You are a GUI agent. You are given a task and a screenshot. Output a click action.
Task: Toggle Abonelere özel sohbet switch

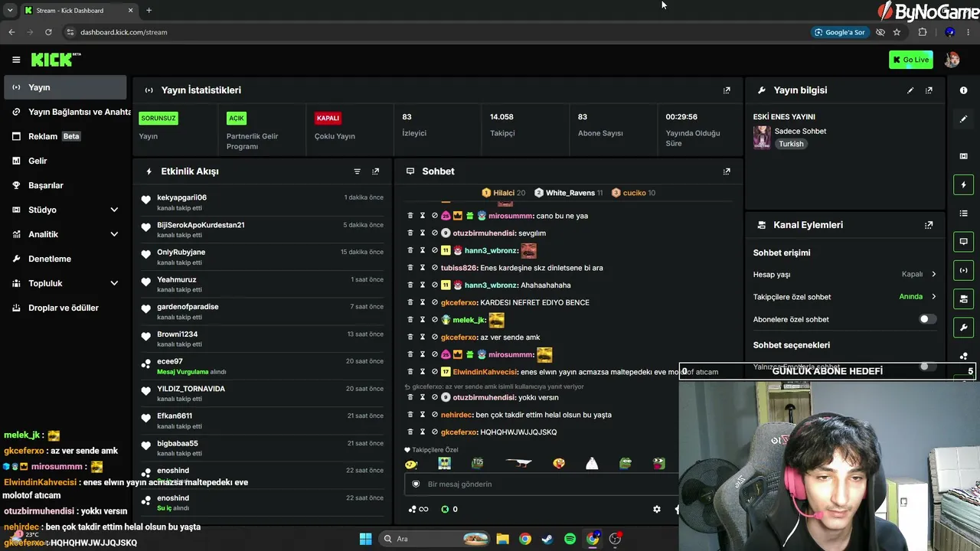tap(927, 319)
